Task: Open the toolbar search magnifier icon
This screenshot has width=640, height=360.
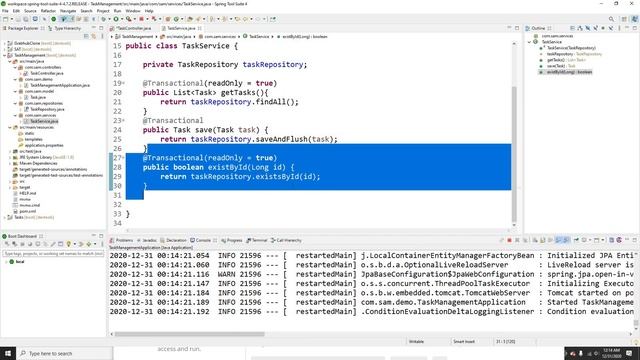Action: tap(611, 19)
